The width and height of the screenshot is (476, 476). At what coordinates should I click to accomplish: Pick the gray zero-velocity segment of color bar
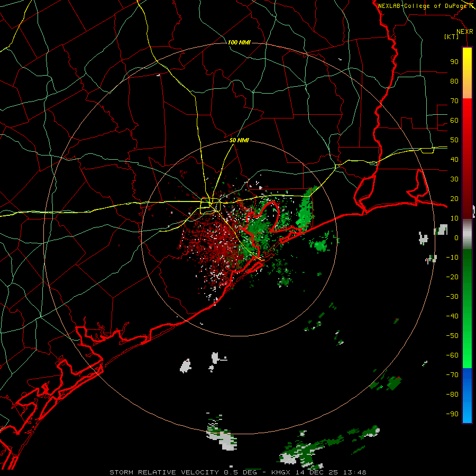tap(467, 234)
